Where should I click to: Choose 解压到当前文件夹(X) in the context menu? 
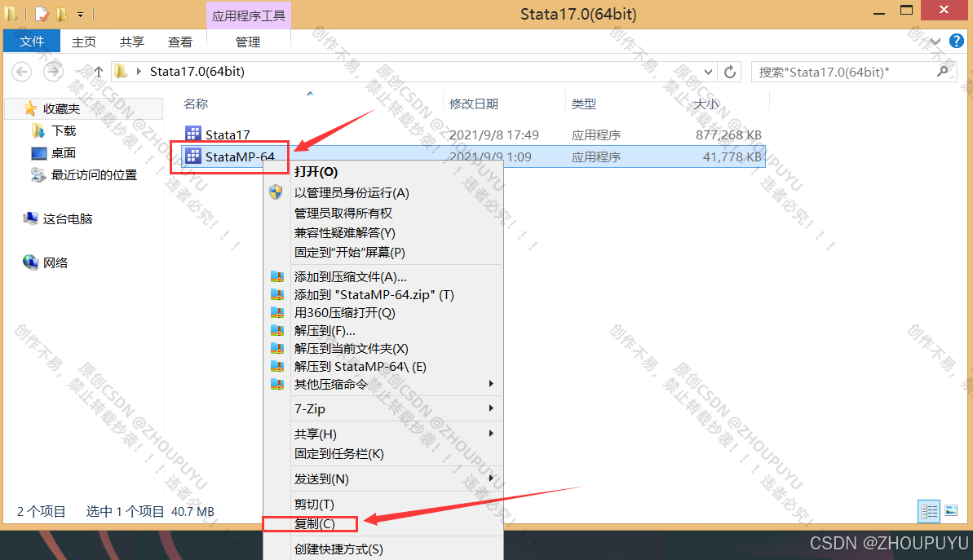tap(352, 349)
